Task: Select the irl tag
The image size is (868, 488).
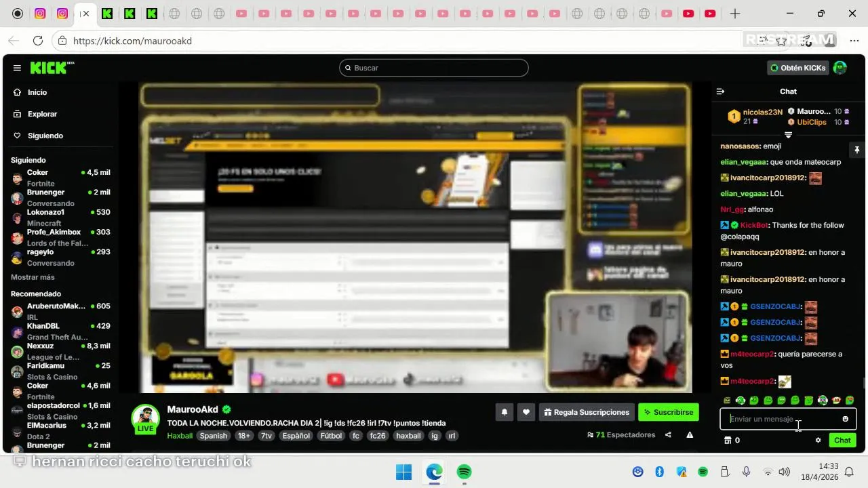Action: 452,436
